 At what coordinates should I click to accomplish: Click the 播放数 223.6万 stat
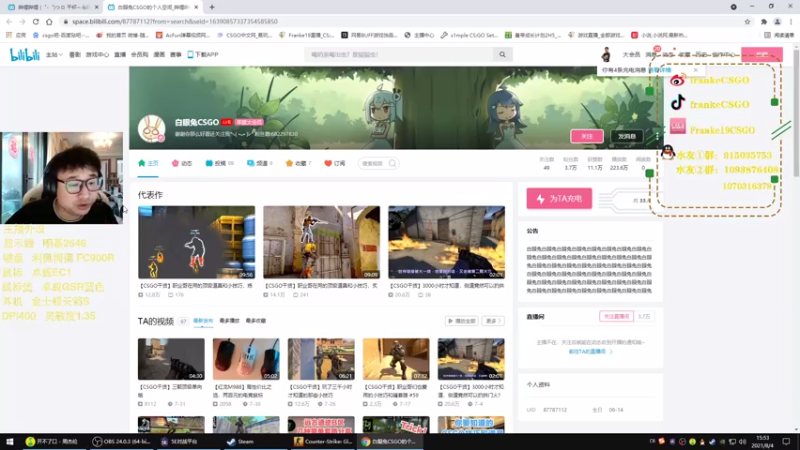[x=619, y=163]
